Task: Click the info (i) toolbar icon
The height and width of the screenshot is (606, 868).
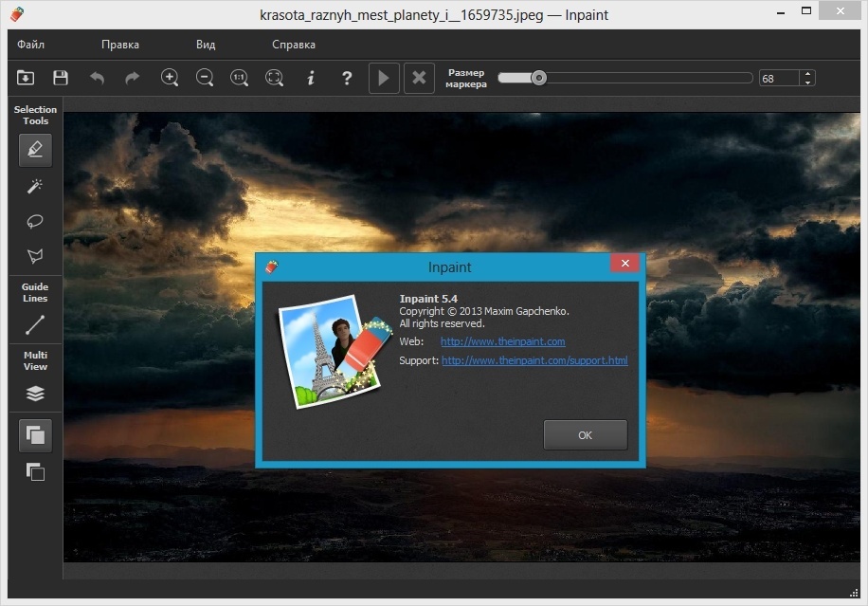Action: pos(311,78)
